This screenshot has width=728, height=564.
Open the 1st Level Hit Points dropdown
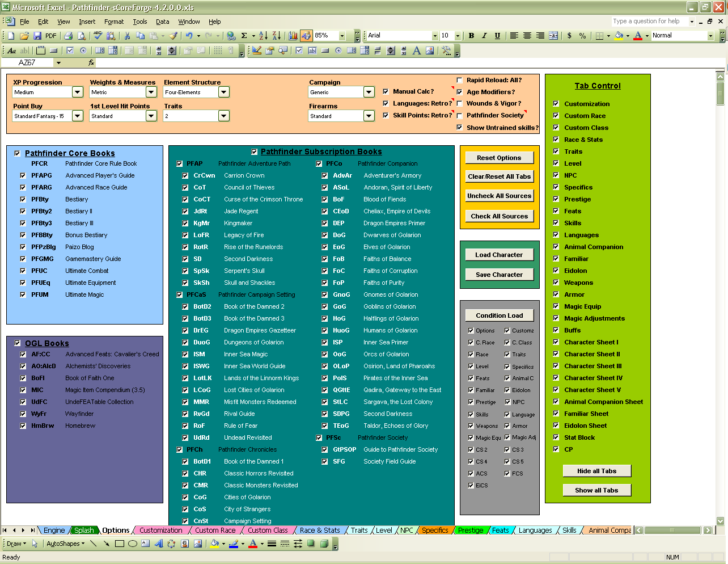[151, 116]
